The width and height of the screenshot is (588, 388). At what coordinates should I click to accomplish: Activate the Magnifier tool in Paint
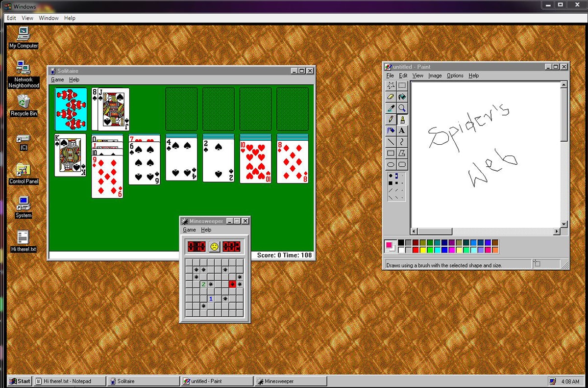[402, 108]
